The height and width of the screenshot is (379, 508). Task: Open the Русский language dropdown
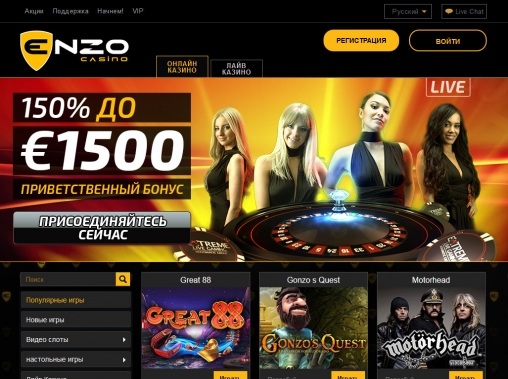(x=408, y=11)
